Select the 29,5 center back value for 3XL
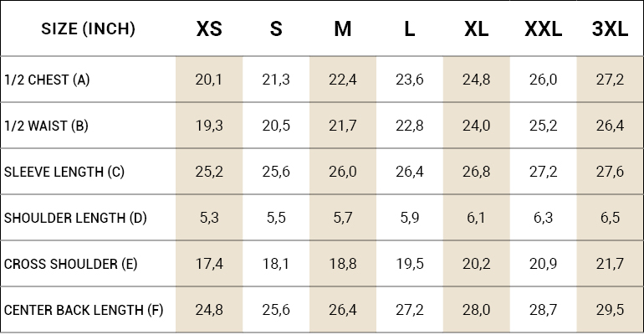The width and height of the screenshot is (644, 335). (x=610, y=311)
